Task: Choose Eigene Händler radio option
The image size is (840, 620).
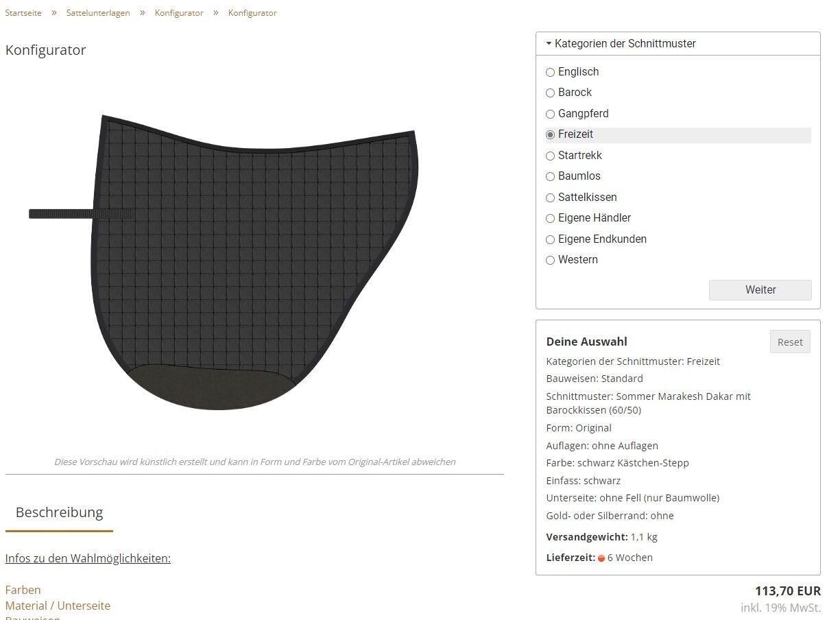Action: (x=550, y=218)
